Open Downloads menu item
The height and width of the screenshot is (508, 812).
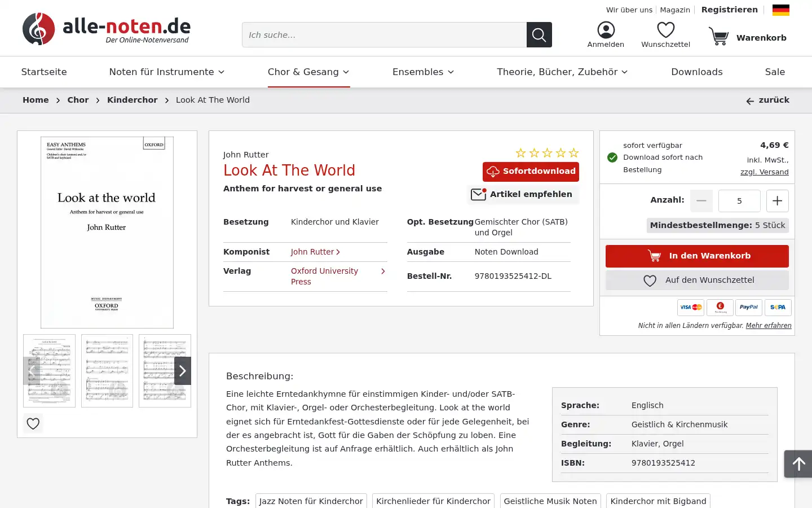click(697, 72)
